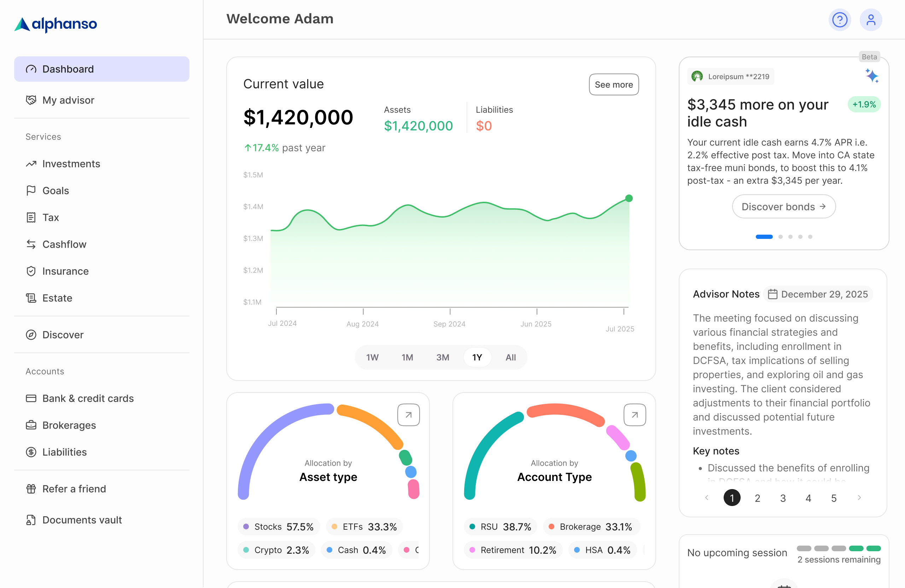Click previous page chevron in Advisor Notes

[707, 498]
